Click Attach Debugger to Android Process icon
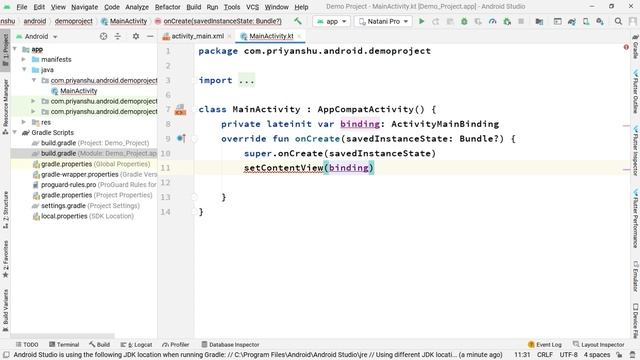The image size is (640, 360). coord(507,21)
